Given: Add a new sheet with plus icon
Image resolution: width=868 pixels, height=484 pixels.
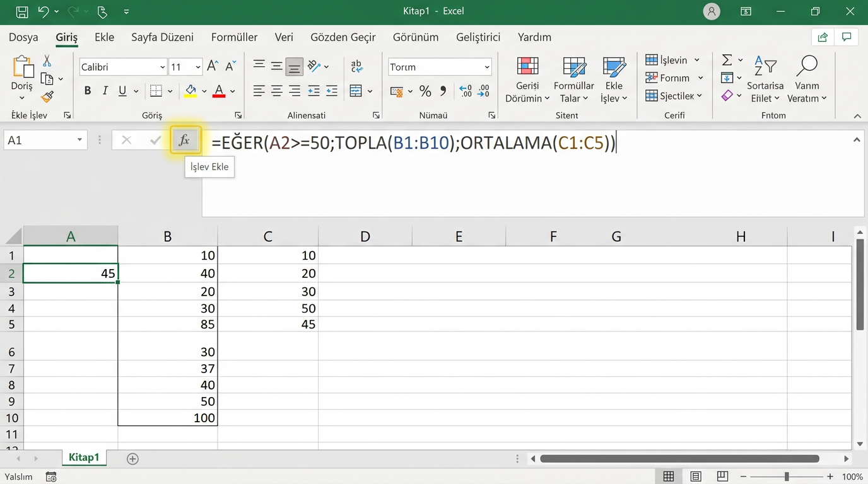Looking at the screenshot, I should [x=132, y=459].
